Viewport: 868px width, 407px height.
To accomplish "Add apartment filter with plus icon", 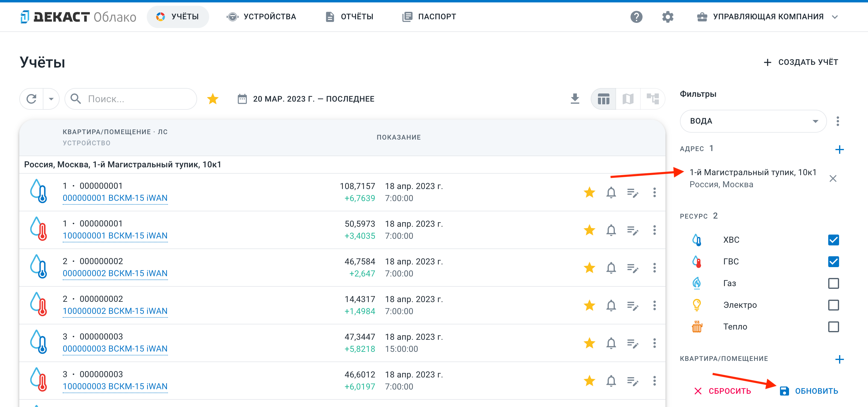I will pyautogui.click(x=839, y=359).
